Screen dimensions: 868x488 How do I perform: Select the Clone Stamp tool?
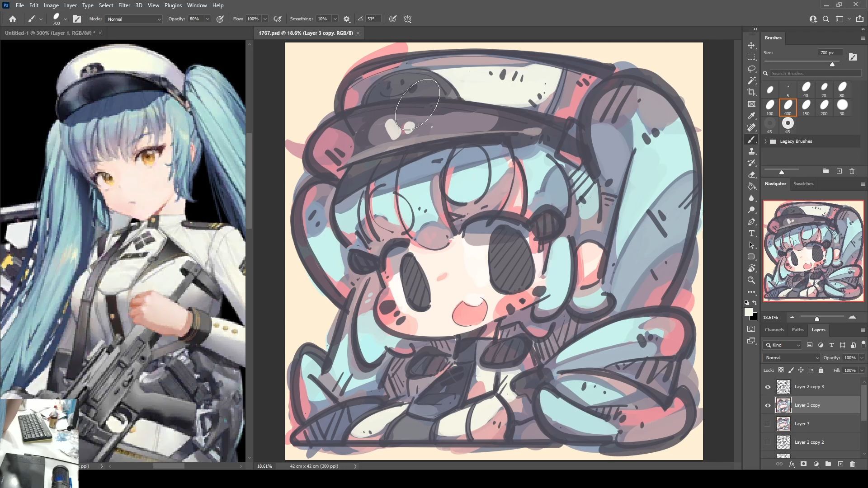(x=751, y=151)
